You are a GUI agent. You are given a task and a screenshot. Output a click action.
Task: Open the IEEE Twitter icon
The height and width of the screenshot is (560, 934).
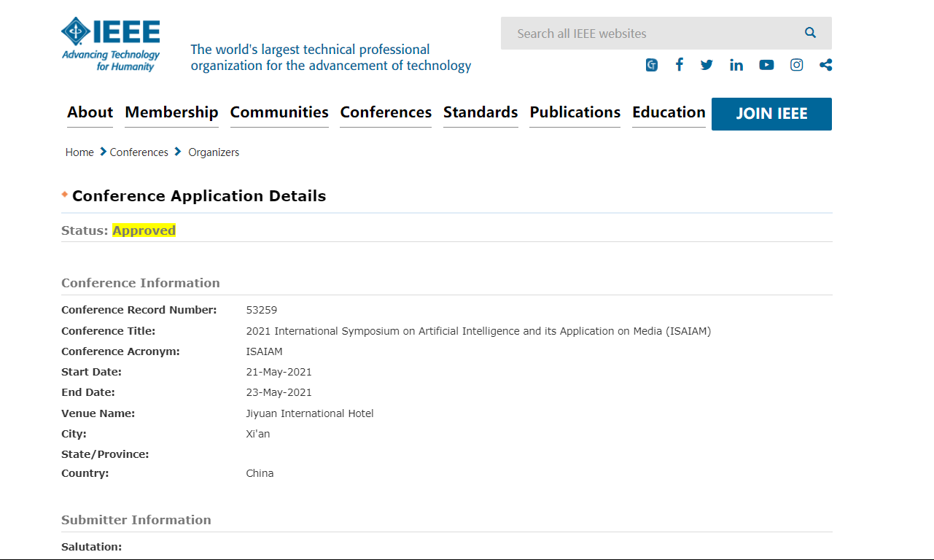[x=707, y=65]
